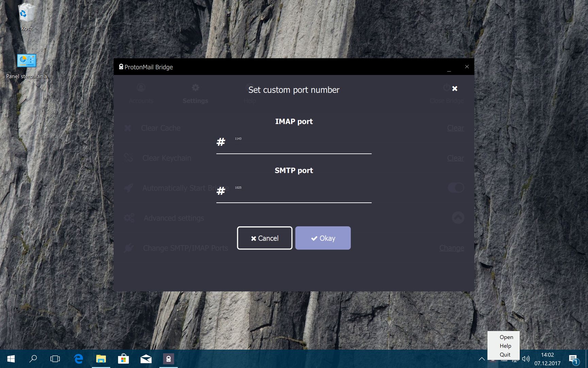The width and height of the screenshot is (588, 368).
Task: Click the plug icon beside Change SMTP/IMAP Ports
Action: (129, 248)
